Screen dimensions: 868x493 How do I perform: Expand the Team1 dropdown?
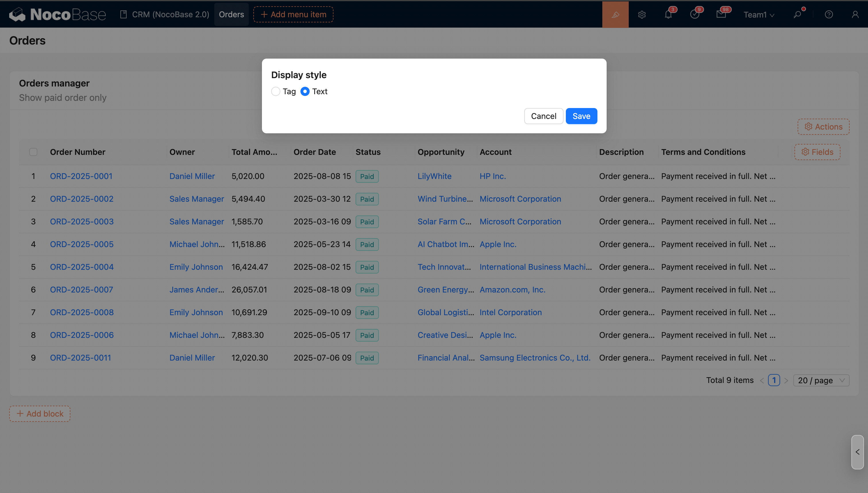[759, 15]
